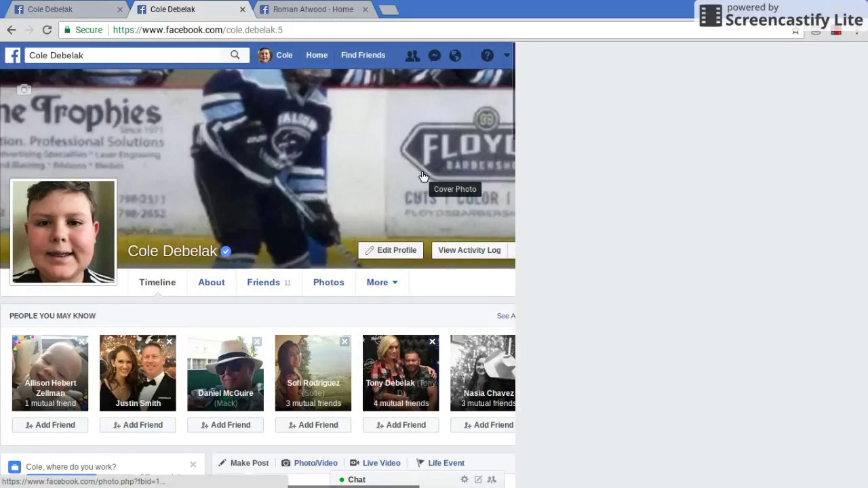Dismiss Sofi Rodriguez suggestion
868x488 pixels.
pos(344,342)
